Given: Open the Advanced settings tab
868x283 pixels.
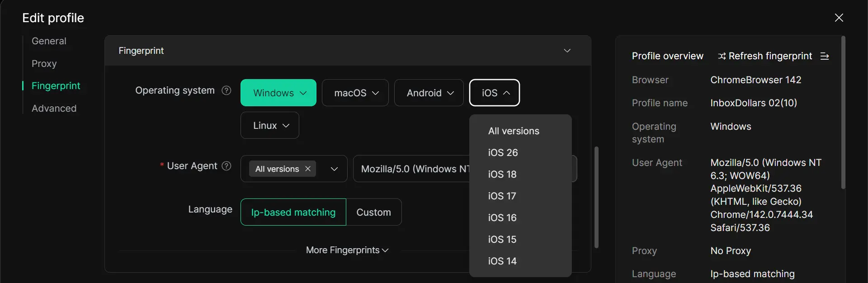Looking at the screenshot, I should [x=54, y=108].
